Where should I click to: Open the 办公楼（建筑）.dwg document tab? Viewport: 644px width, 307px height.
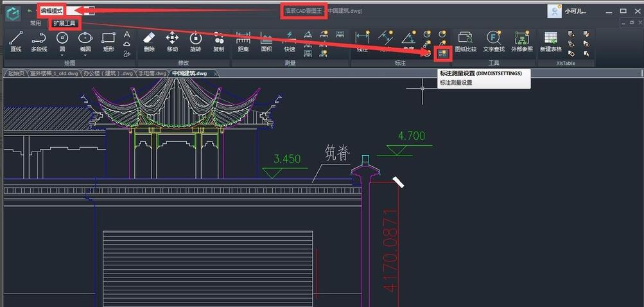108,73
